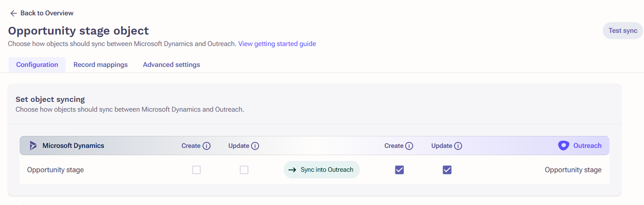This screenshot has width=644, height=205.
Task: Uncheck Outreach Update checkbox for Opportunity stage
Action: (x=447, y=170)
